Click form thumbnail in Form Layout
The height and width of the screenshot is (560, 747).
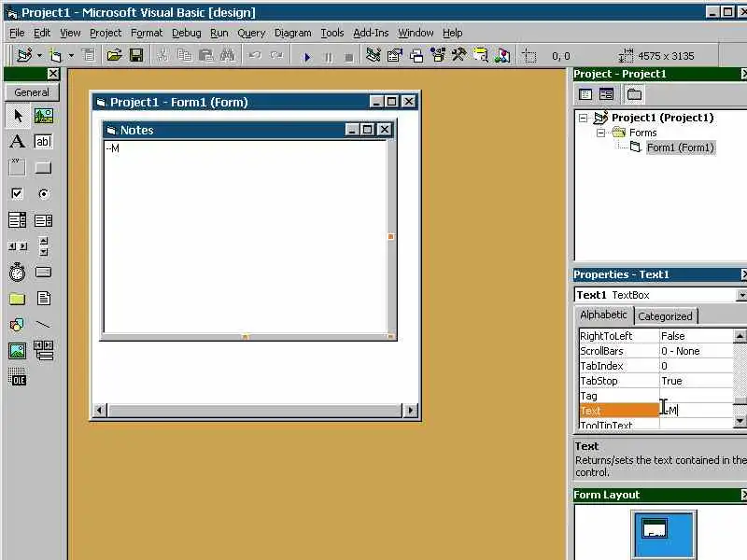[x=655, y=528]
